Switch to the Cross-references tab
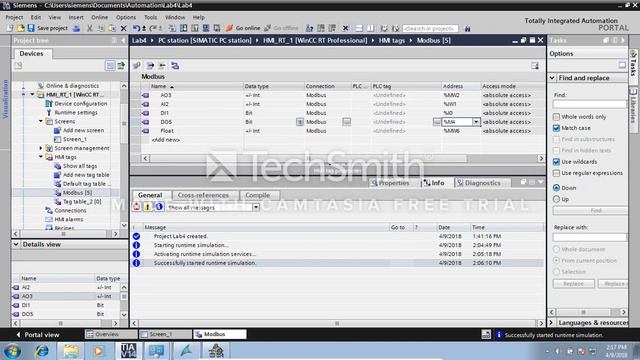This screenshot has height=360, width=640. tap(203, 195)
